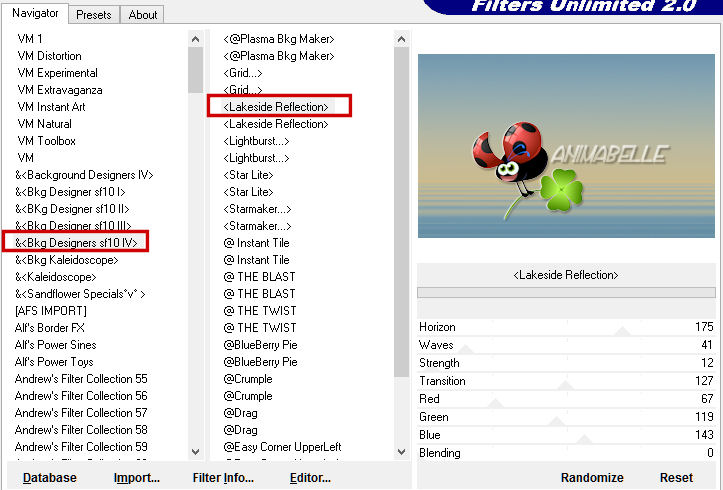
Task: Select first @Drag filter
Action: [x=240, y=413]
